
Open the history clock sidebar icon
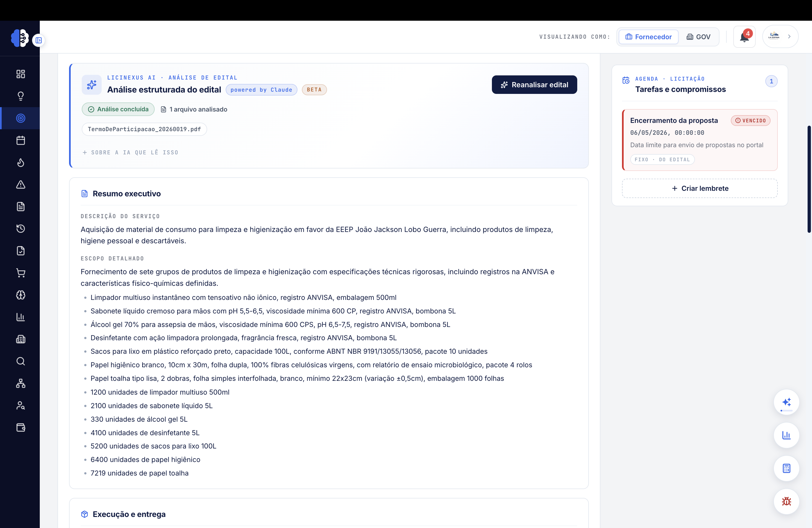(20, 229)
